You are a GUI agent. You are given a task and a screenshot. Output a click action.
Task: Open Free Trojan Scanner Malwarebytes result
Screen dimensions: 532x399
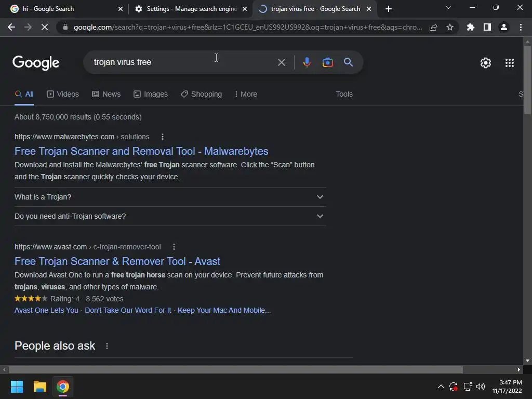point(141,151)
